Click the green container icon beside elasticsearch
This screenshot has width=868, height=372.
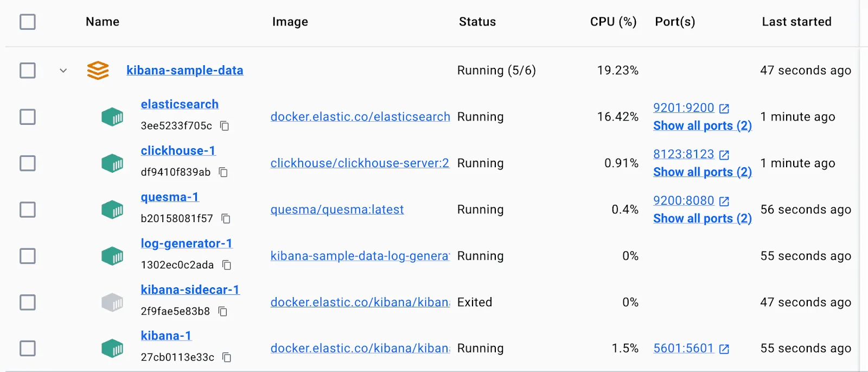[x=112, y=116]
